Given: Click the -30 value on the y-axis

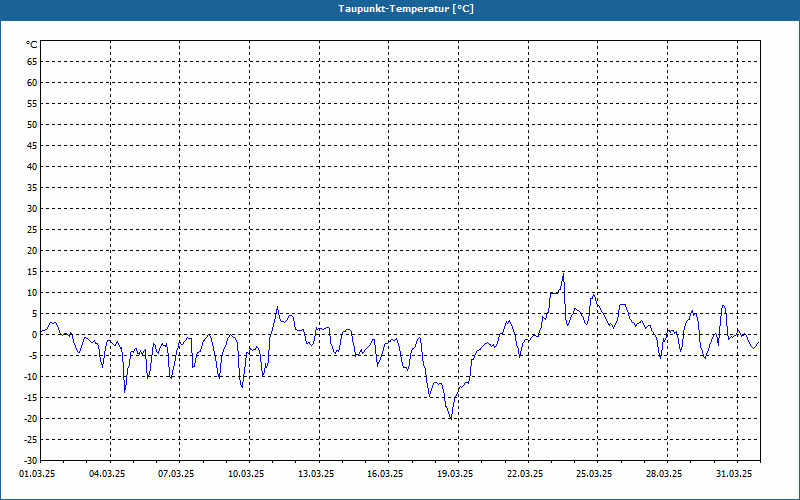Looking at the screenshot, I should 31,460.
